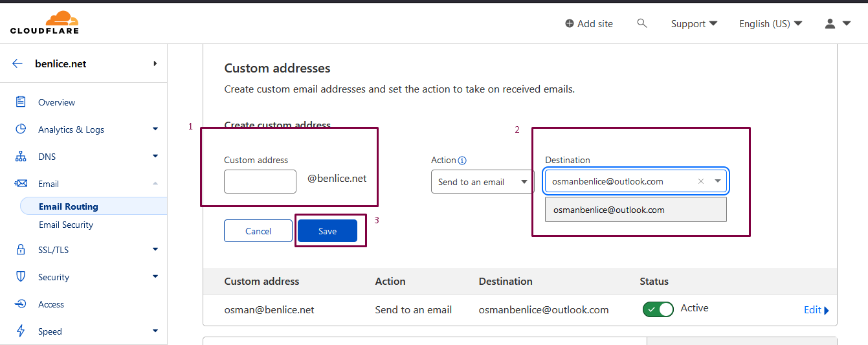This screenshot has height=345, width=868.
Task: Click the Analytics & Logs pie chart icon
Action: click(21, 129)
